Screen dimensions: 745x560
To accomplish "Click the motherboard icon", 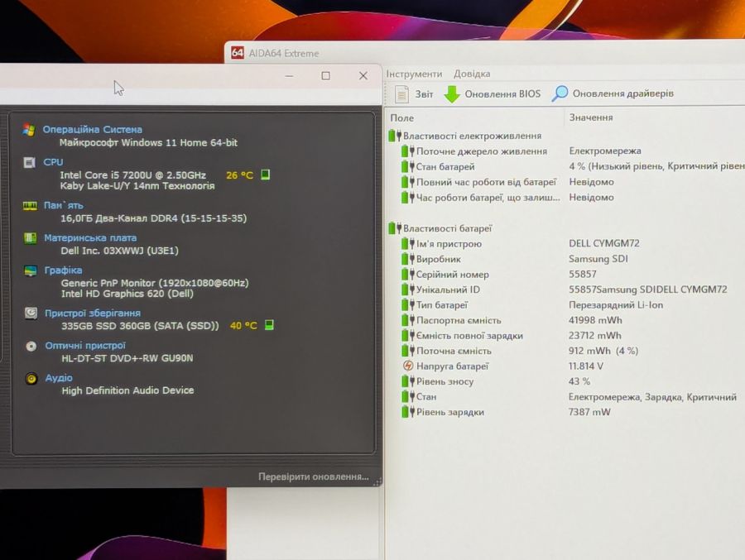I will coord(31,238).
